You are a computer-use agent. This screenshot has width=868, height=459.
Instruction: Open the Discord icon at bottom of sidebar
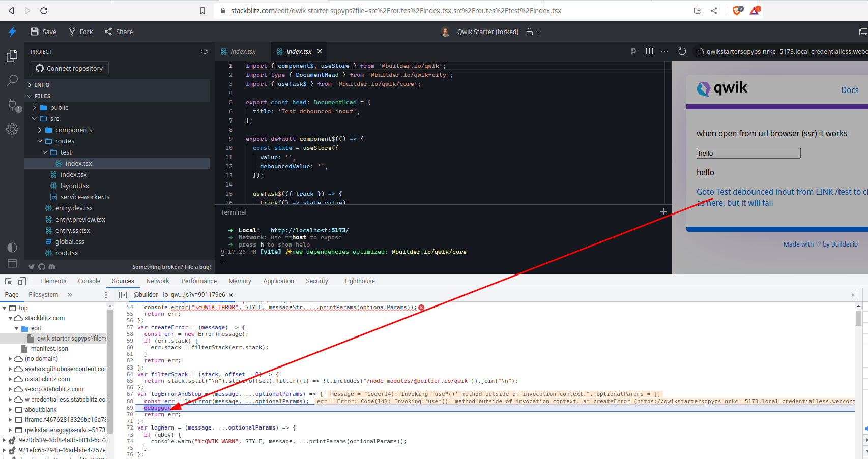pos(52,266)
